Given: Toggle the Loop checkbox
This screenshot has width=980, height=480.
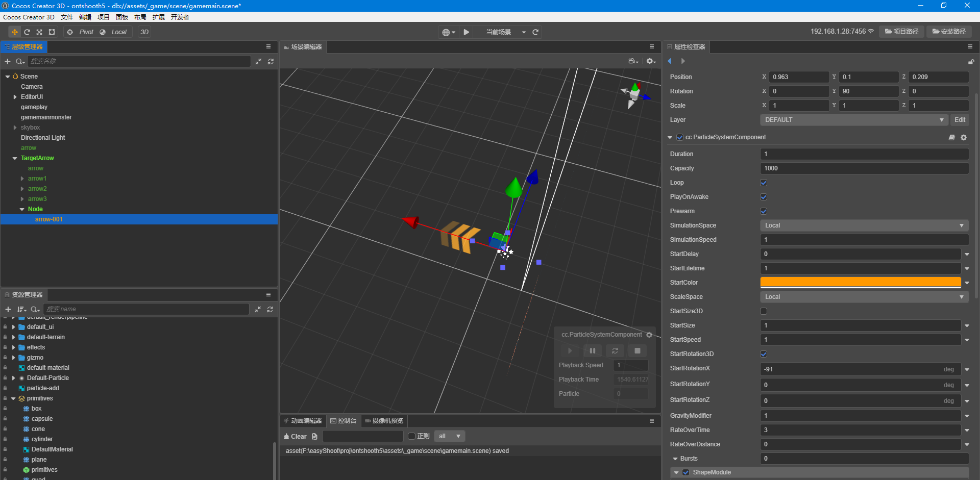Looking at the screenshot, I should click(764, 183).
